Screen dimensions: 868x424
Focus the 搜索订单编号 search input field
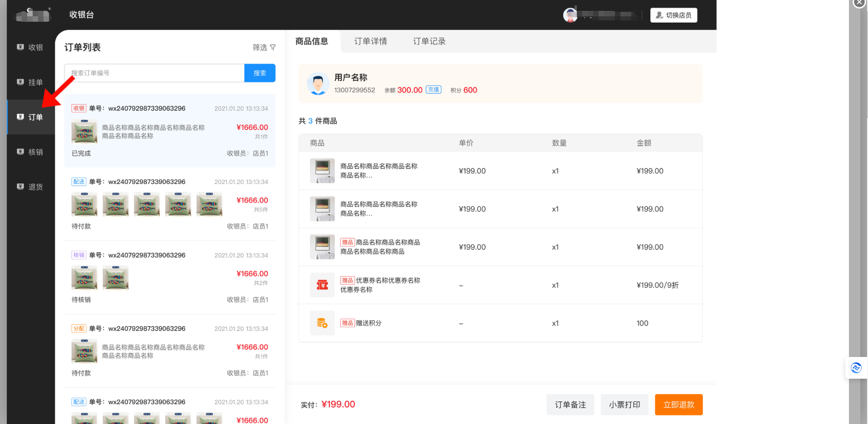point(154,73)
